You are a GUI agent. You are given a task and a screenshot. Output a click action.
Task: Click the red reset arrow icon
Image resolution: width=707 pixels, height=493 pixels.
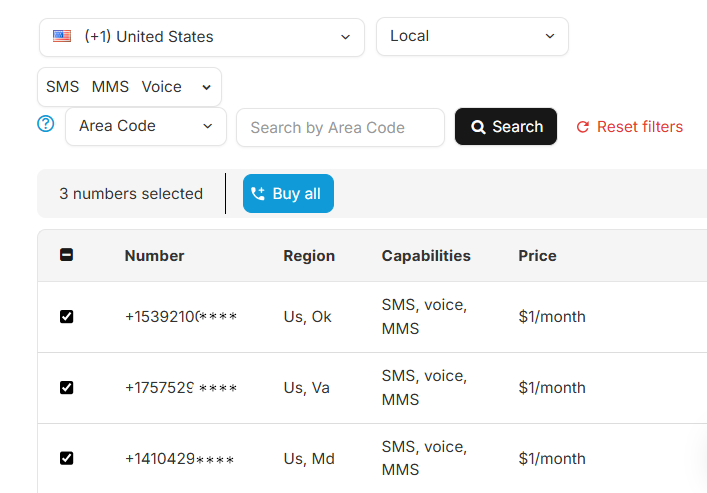(x=583, y=127)
